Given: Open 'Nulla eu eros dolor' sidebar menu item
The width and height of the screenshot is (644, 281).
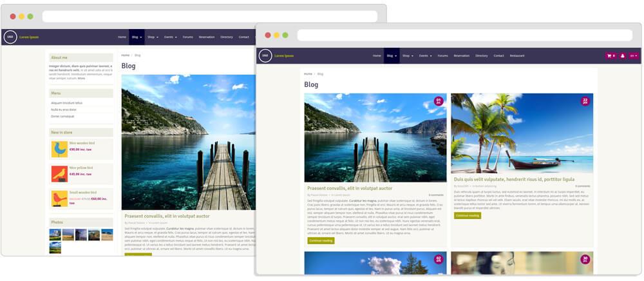Looking at the screenshot, I should tap(64, 110).
